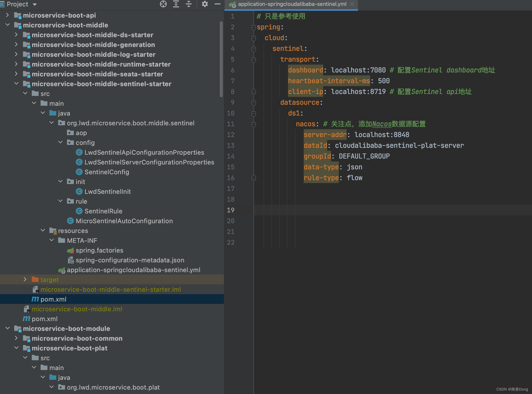Click the Select Opened File locate icon
This screenshot has width=532, height=394.
[x=163, y=4]
